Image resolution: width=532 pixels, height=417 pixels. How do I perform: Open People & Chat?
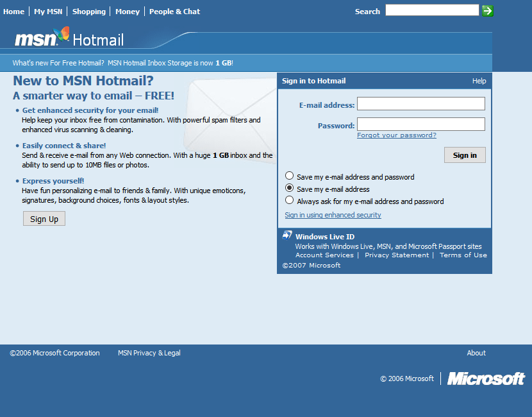[x=175, y=12]
